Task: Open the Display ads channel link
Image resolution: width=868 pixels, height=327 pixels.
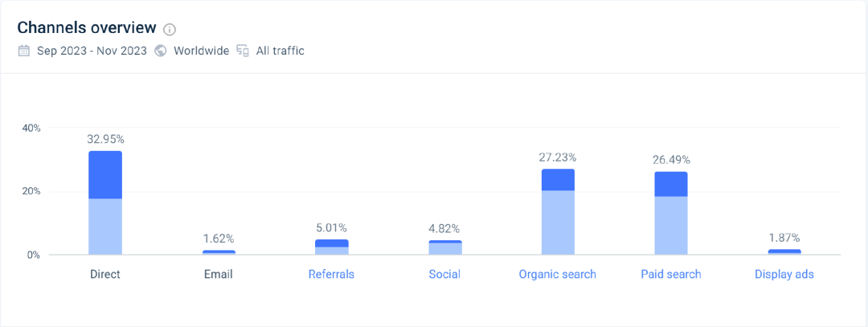Action: (x=784, y=274)
